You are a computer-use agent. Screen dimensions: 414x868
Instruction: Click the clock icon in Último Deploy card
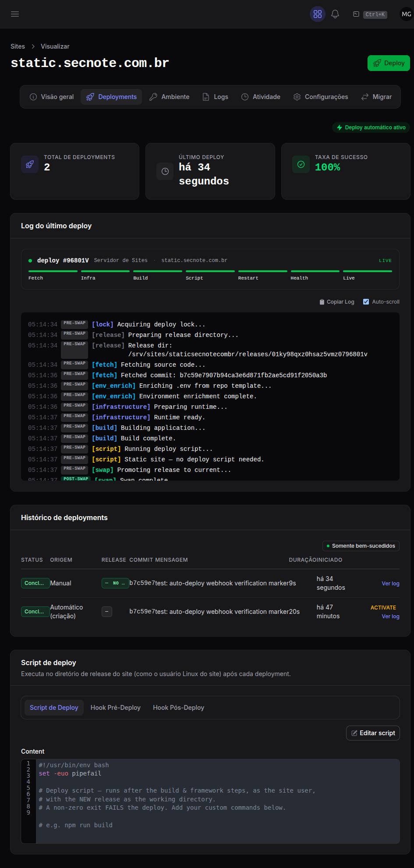pyautogui.click(x=165, y=171)
